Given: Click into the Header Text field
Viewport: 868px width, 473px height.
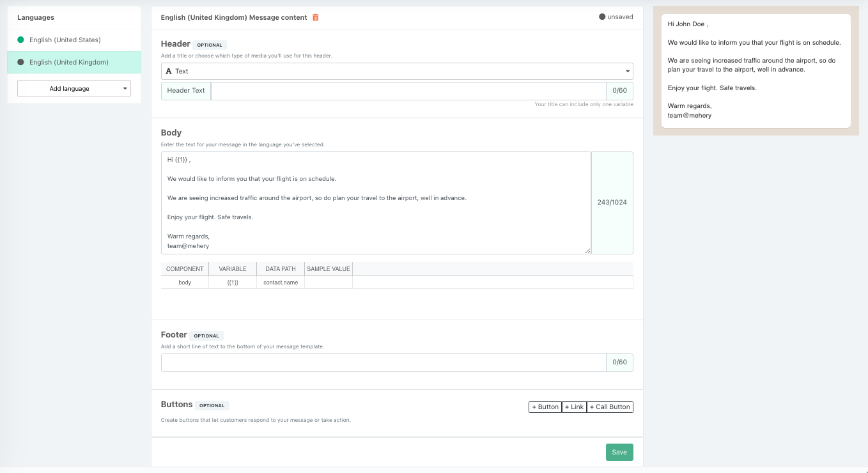Looking at the screenshot, I should 409,90.
